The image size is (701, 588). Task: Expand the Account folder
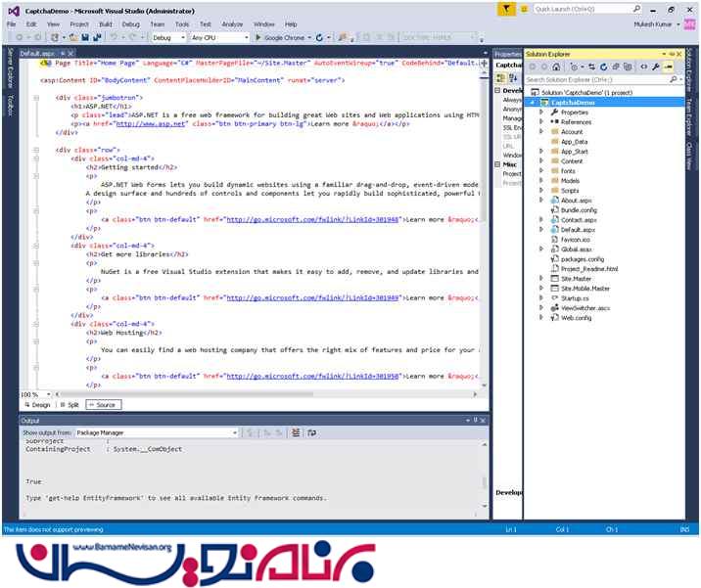[541, 132]
